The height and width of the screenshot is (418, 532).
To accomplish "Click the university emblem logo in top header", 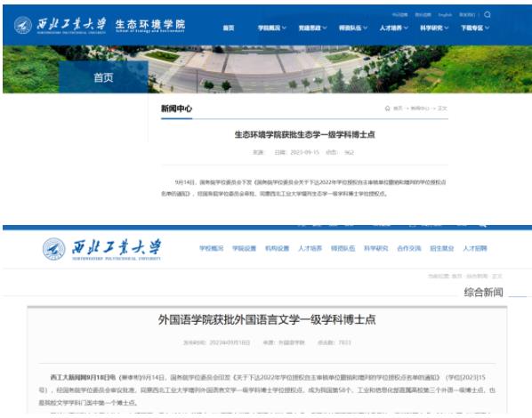I will pyautogui.click(x=23, y=25).
